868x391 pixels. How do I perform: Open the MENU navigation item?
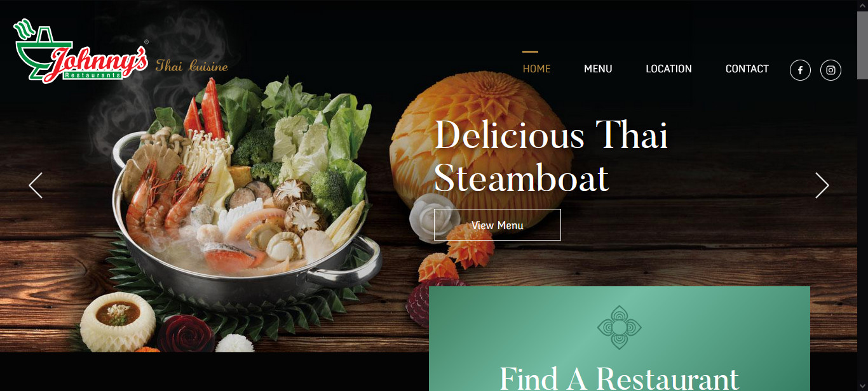click(598, 69)
